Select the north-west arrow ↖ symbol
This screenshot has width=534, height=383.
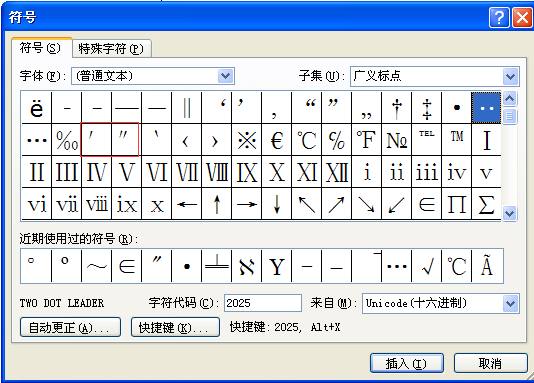click(x=307, y=204)
